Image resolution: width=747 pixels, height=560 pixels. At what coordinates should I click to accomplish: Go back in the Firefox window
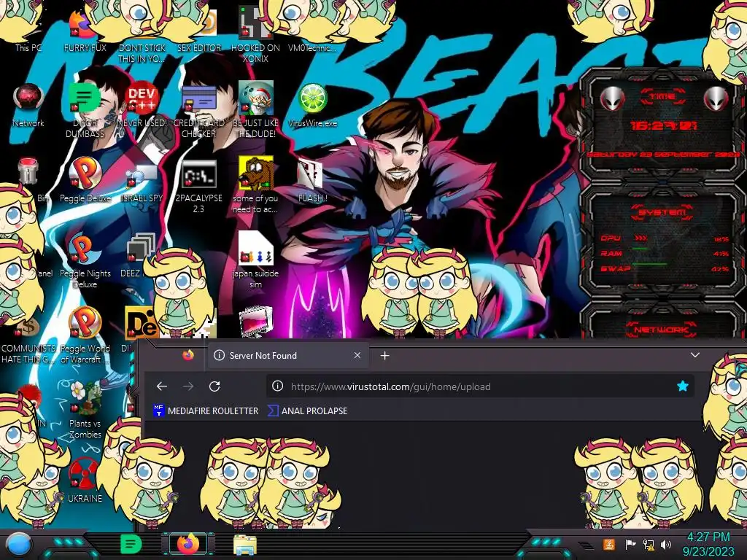(x=161, y=386)
